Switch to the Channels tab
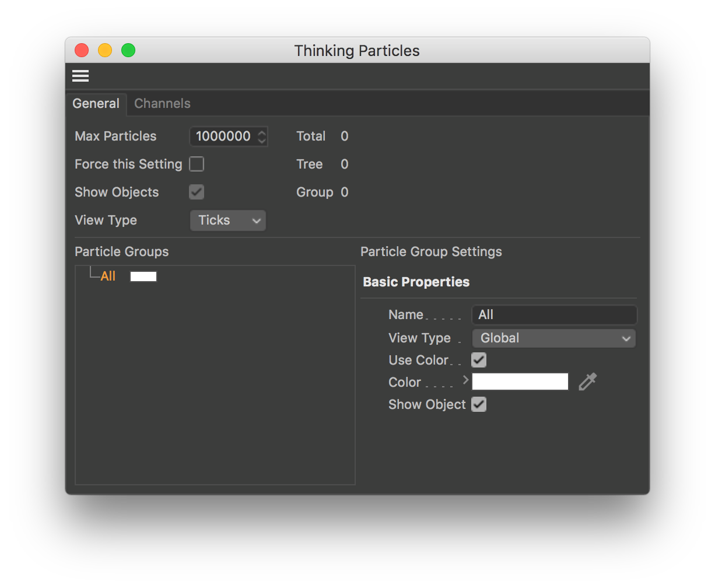 tap(162, 103)
